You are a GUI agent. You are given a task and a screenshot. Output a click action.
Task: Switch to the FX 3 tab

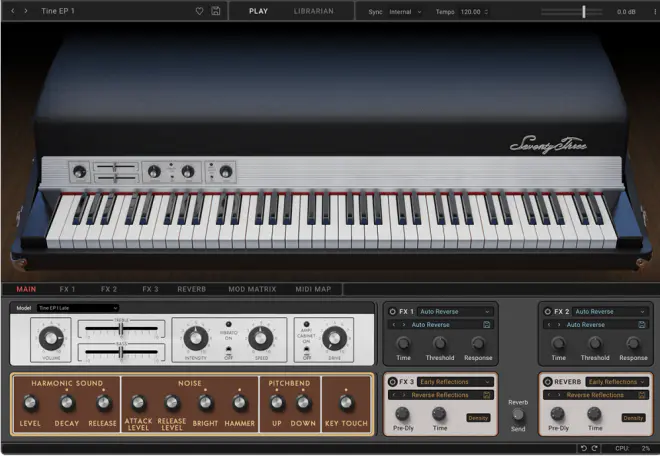(150, 289)
